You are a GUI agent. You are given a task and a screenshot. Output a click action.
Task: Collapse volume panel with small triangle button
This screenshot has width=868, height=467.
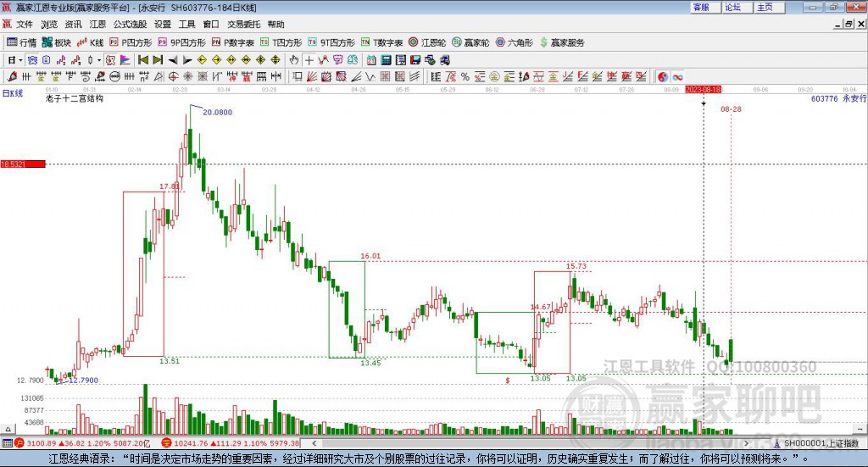(8, 429)
